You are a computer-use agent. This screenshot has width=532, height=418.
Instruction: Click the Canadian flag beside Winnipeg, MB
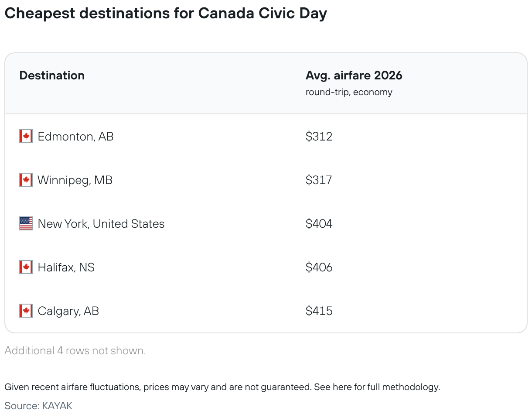pos(26,180)
